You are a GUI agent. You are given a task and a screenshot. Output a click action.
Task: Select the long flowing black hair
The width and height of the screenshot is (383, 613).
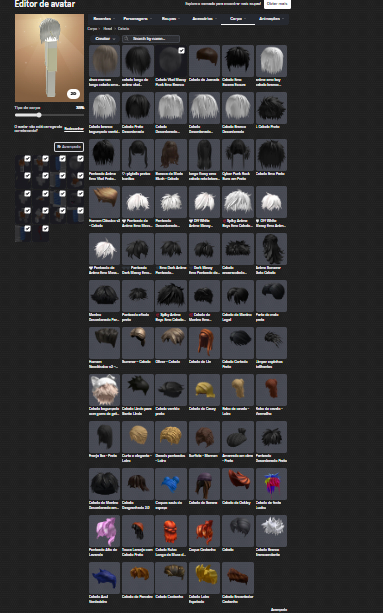tap(271, 249)
